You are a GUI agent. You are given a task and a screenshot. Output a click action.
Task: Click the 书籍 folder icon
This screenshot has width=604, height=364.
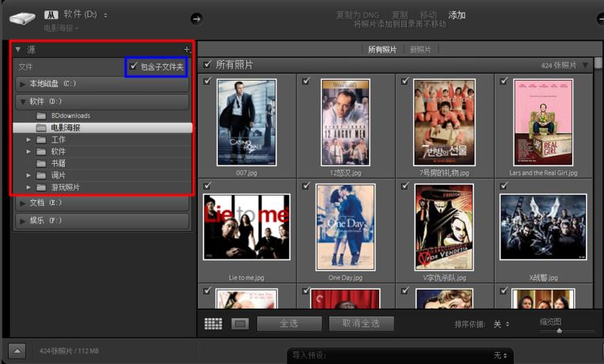41,163
